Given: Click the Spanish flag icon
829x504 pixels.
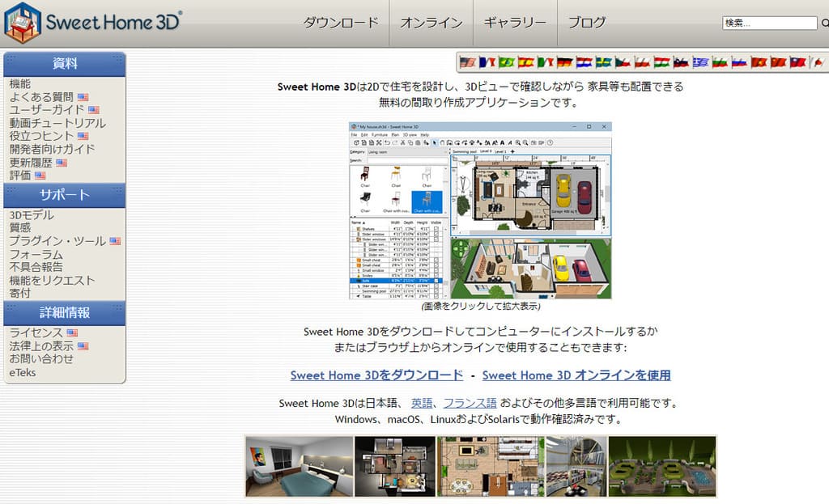Looking at the screenshot, I should coord(526,61).
